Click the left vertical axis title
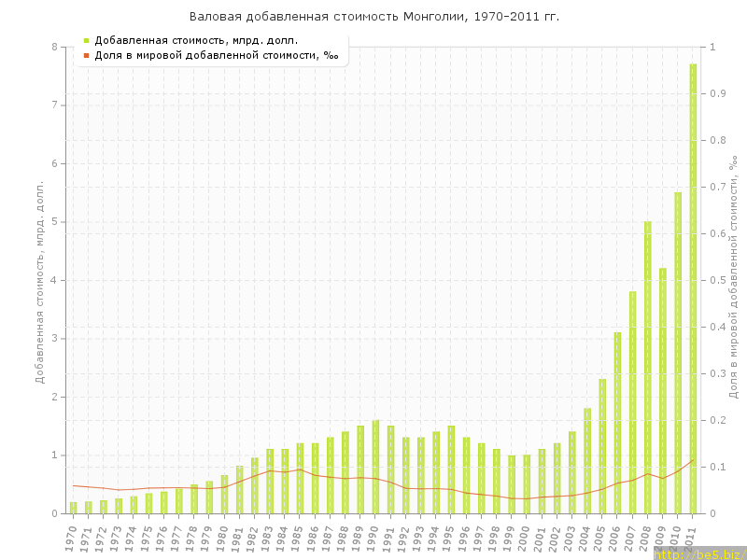The image size is (747, 560). click(x=40, y=282)
